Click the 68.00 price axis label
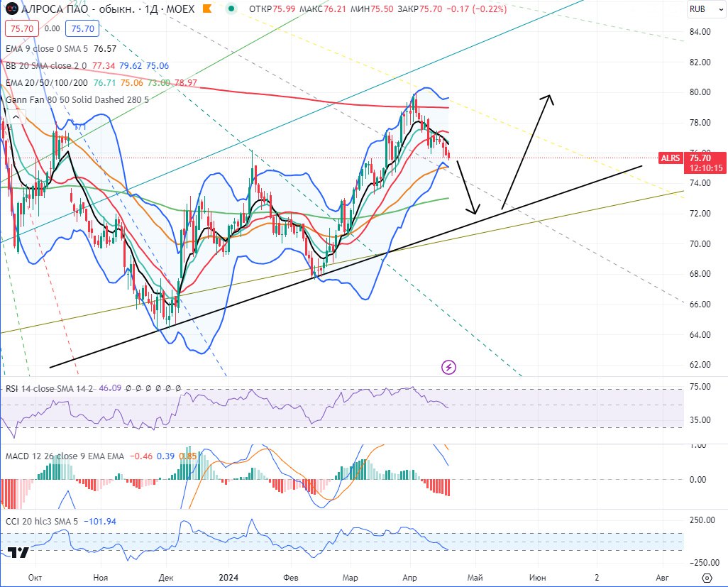728x587 pixels. point(700,274)
